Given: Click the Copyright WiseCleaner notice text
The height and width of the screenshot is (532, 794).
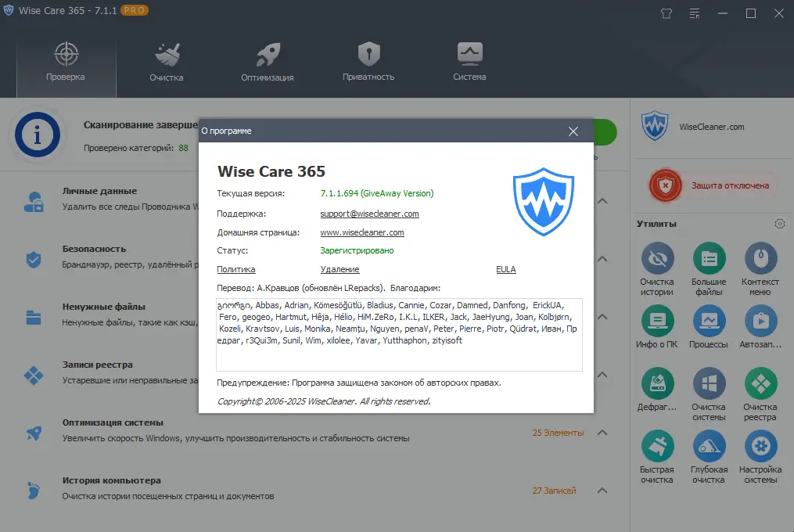Looking at the screenshot, I should (x=324, y=401).
